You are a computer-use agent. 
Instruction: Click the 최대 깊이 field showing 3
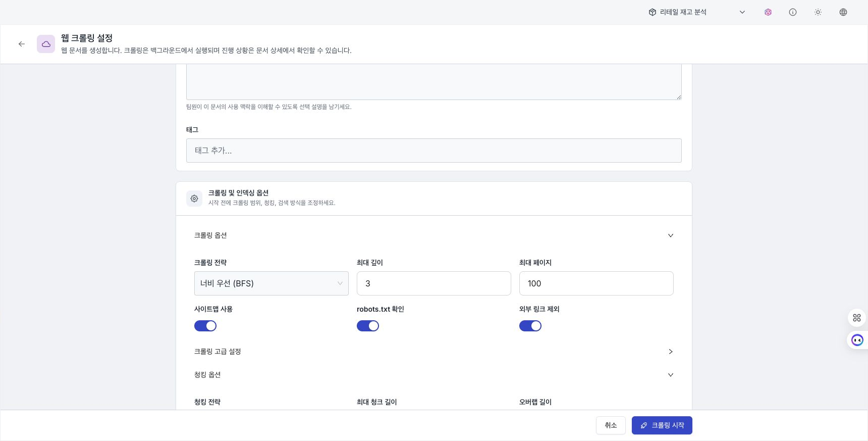(434, 283)
